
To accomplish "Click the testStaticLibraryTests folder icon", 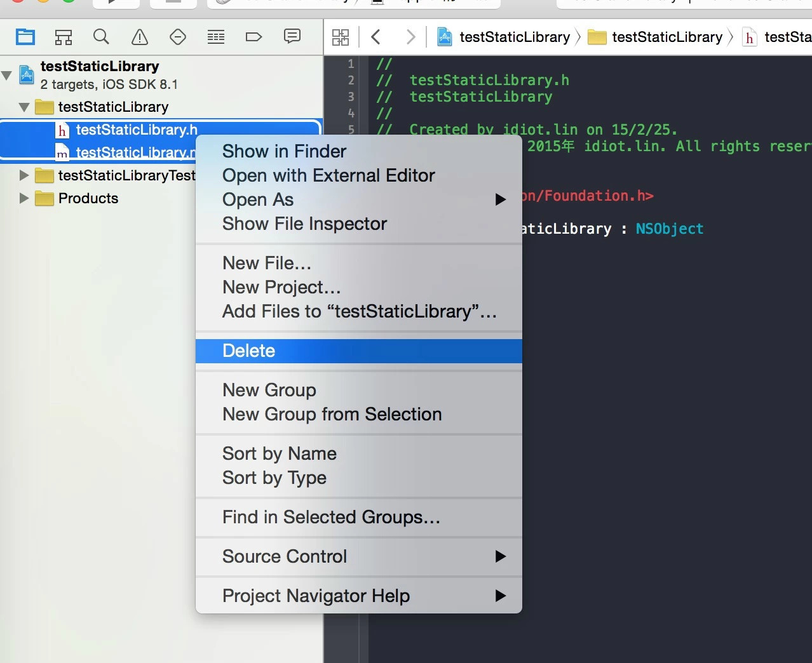I will (44, 175).
